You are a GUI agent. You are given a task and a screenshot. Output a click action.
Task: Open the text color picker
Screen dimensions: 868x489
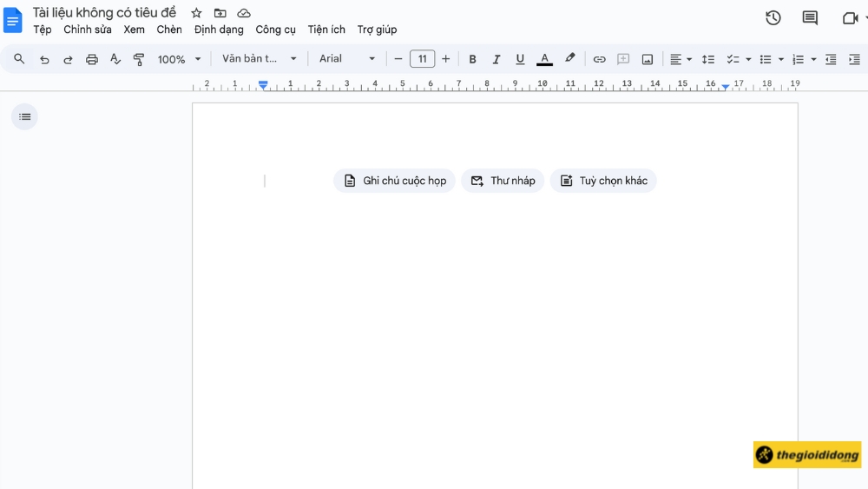(544, 59)
